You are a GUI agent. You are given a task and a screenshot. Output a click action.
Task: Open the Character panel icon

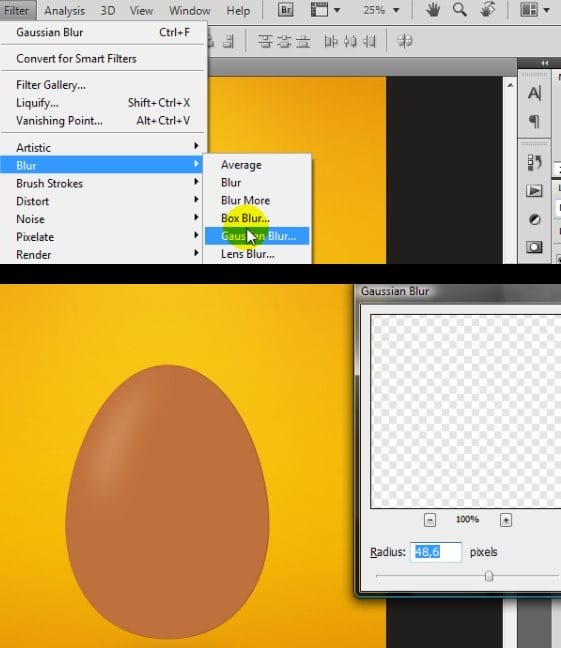(x=534, y=93)
